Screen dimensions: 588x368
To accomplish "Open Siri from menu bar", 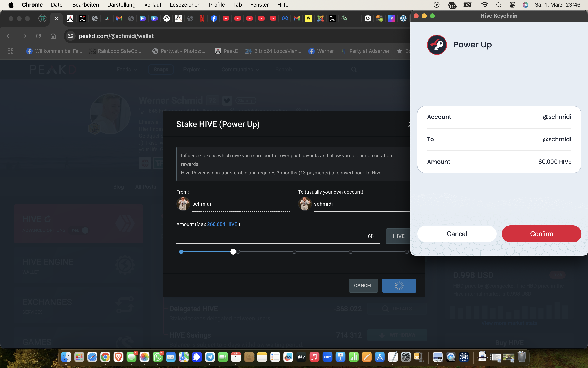I will (x=525, y=5).
